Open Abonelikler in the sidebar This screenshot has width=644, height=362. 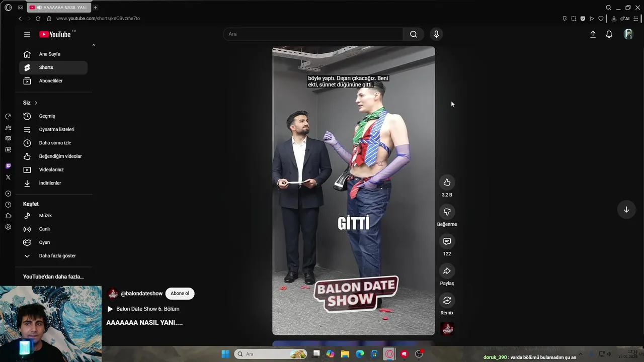tap(53, 81)
